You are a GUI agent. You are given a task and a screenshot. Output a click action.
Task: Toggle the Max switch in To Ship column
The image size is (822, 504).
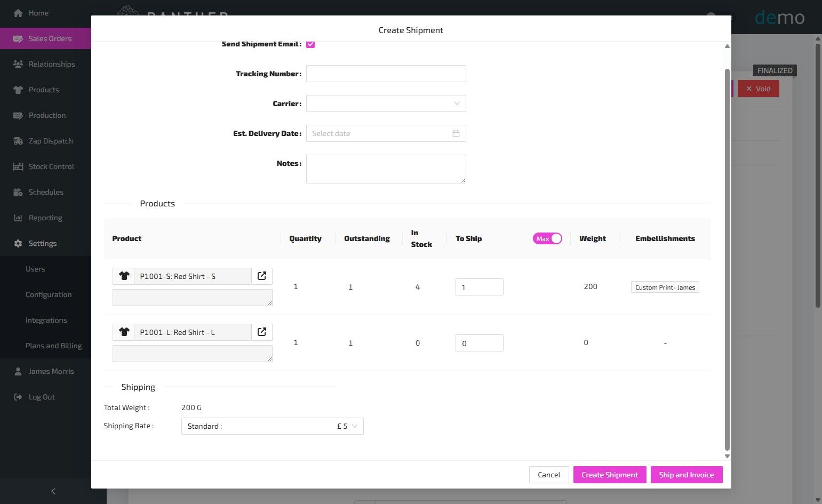pos(547,238)
